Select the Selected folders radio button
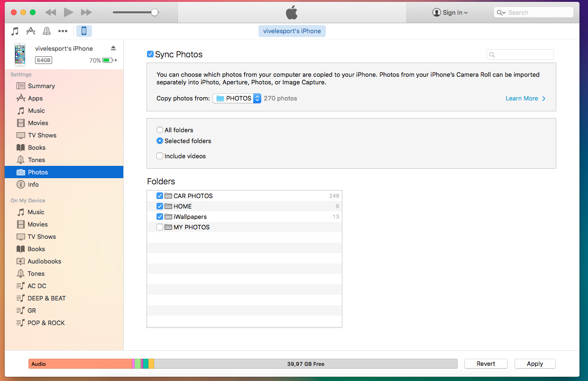 click(160, 141)
